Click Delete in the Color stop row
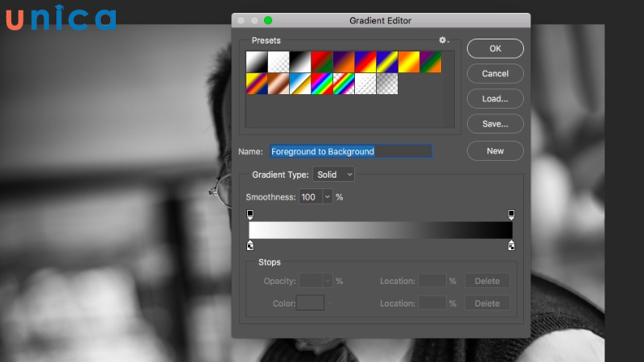This screenshot has height=362, width=644. coord(487,303)
